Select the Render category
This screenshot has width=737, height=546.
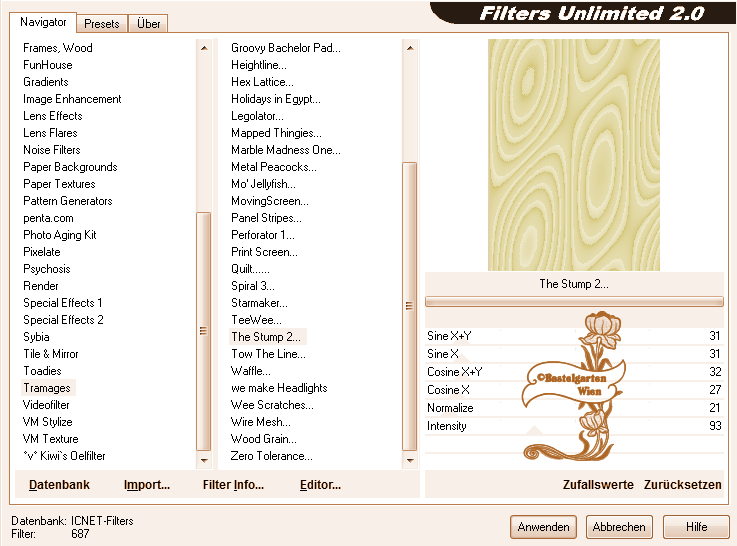click(40, 286)
